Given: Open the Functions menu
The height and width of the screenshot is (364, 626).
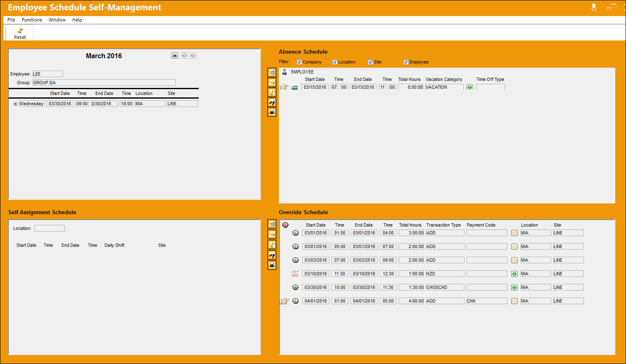Looking at the screenshot, I should (x=32, y=20).
